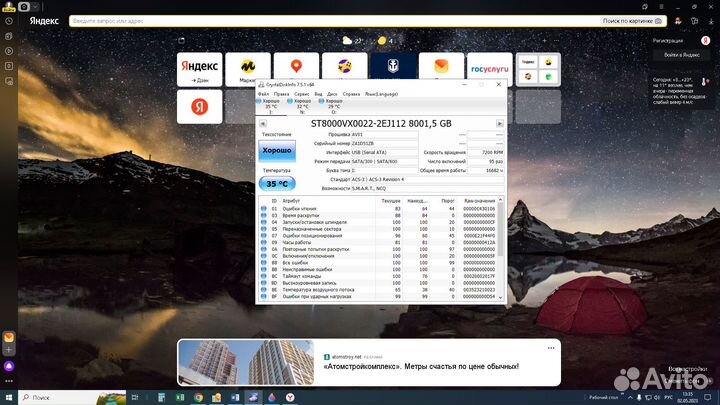This screenshot has height=405, width=720.
Task: Open the three dots at sidebar bottom
Action: pyautogui.click(x=9, y=381)
